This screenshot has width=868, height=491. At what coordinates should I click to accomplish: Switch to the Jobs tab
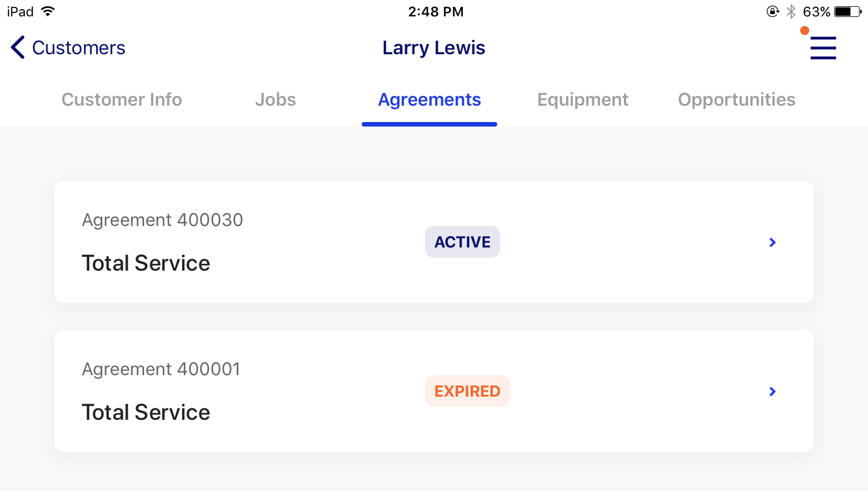click(x=275, y=99)
